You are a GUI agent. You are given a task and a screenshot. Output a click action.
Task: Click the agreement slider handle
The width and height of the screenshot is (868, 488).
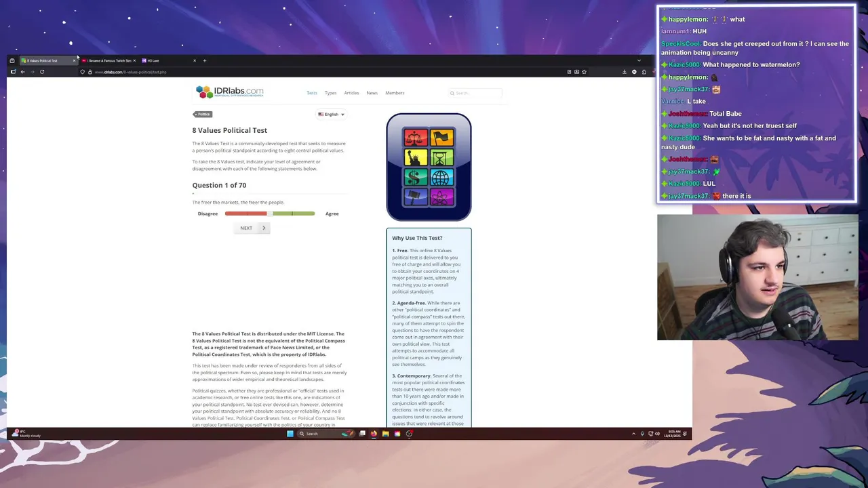tap(270, 213)
